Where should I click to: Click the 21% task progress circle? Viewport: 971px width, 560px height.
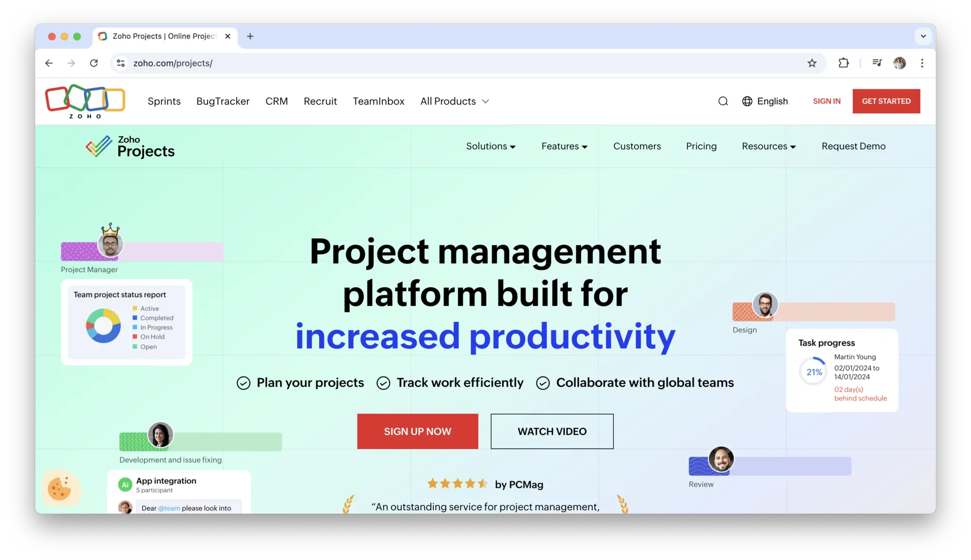pyautogui.click(x=813, y=372)
